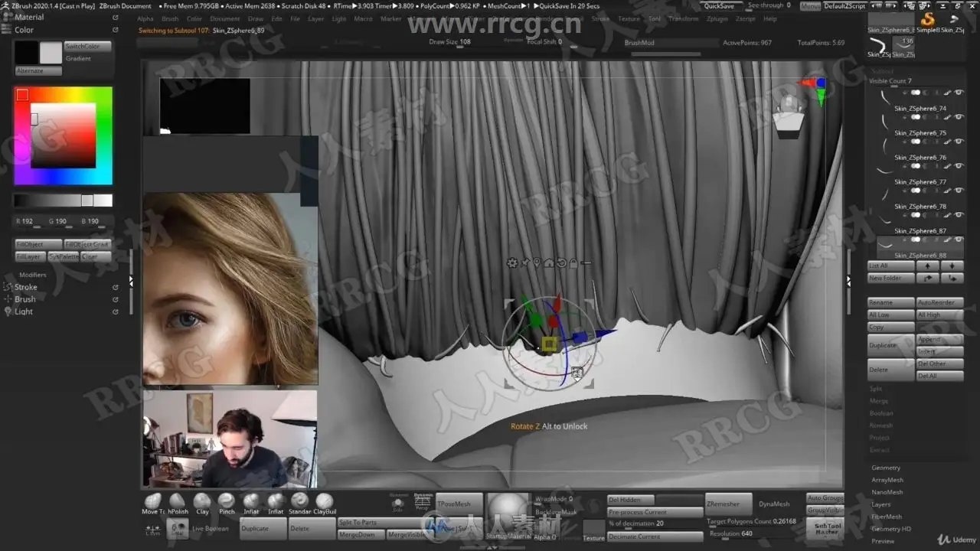This screenshot has height=551, width=980.
Task: Open the Help menu
Action: tap(770, 18)
